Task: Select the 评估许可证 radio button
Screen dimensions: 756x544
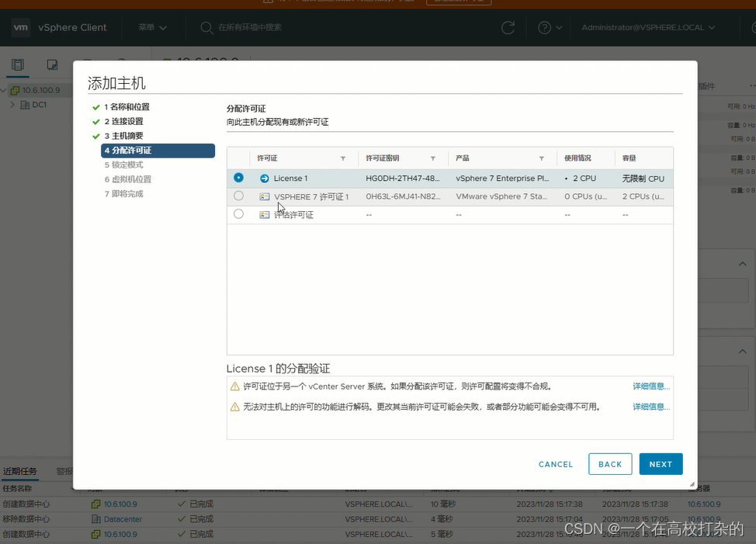Action: [x=238, y=214]
